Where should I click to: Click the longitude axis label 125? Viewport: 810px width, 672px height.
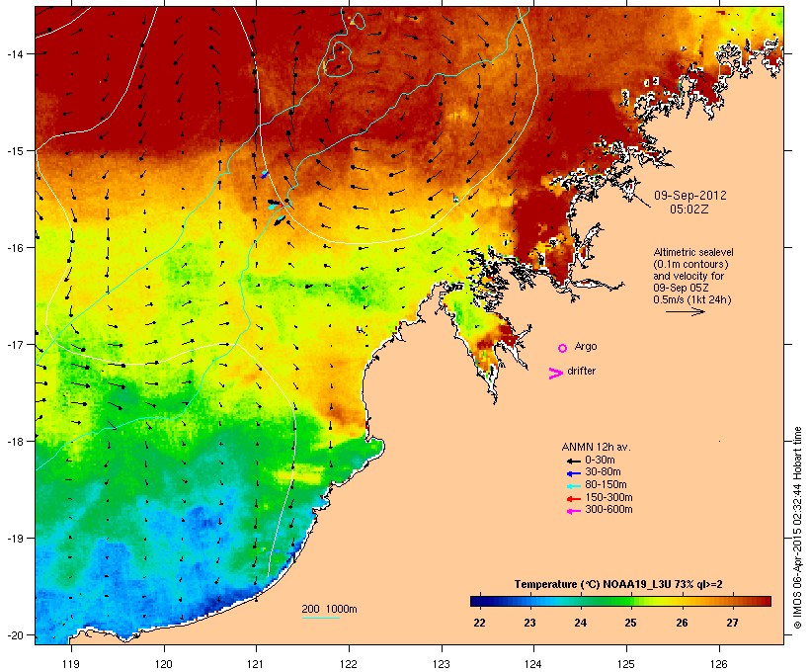coord(626,664)
